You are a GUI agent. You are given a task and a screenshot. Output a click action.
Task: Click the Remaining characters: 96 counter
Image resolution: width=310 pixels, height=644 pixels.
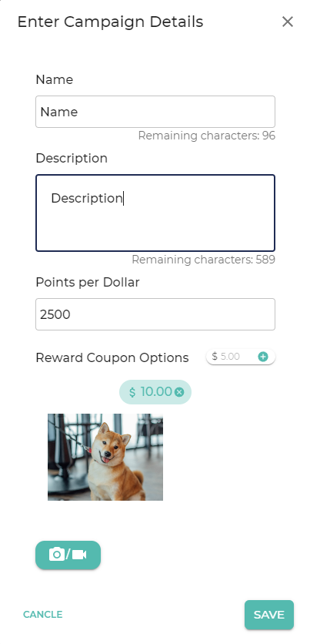pyautogui.click(x=206, y=136)
